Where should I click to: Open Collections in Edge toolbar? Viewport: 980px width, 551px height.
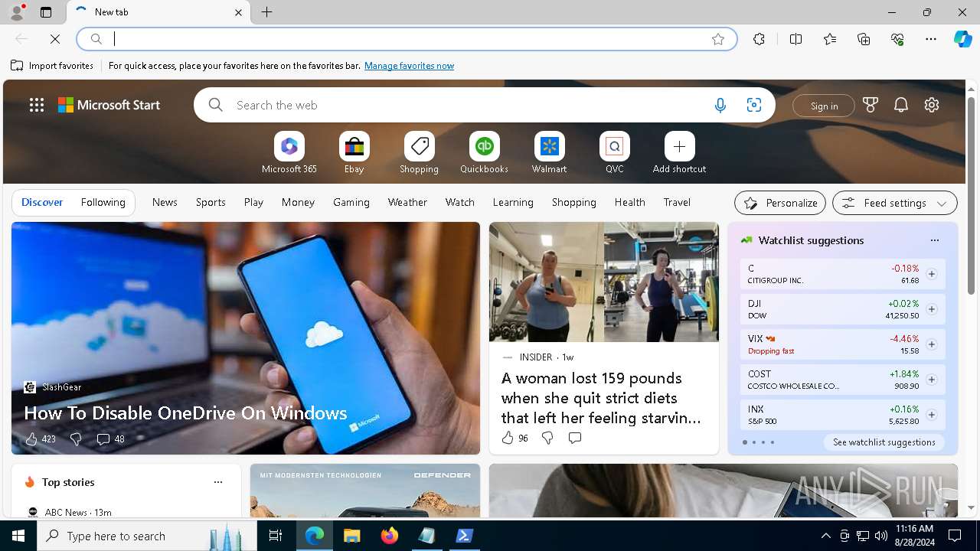click(x=864, y=39)
